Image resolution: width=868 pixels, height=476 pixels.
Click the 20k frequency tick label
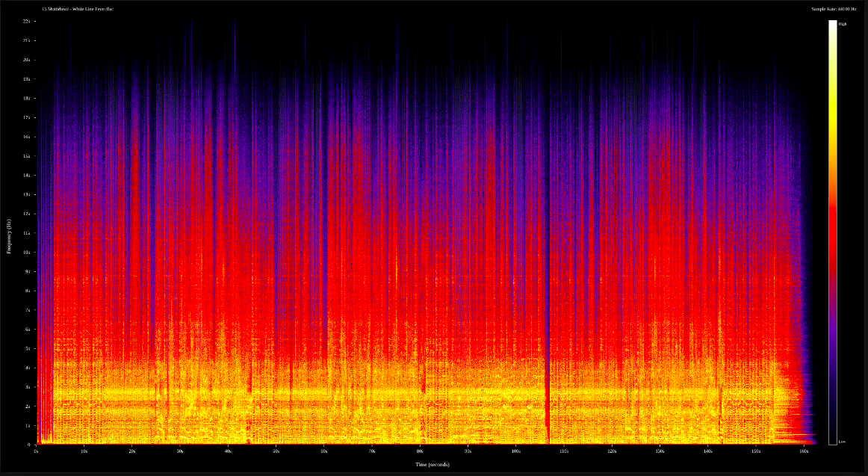pyautogui.click(x=28, y=60)
